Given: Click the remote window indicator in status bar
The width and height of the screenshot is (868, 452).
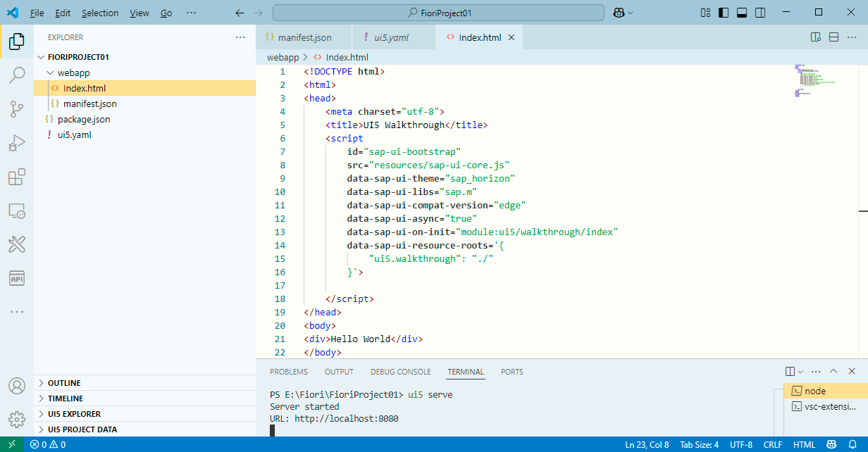Looking at the screenshot, I should [11, 444].
